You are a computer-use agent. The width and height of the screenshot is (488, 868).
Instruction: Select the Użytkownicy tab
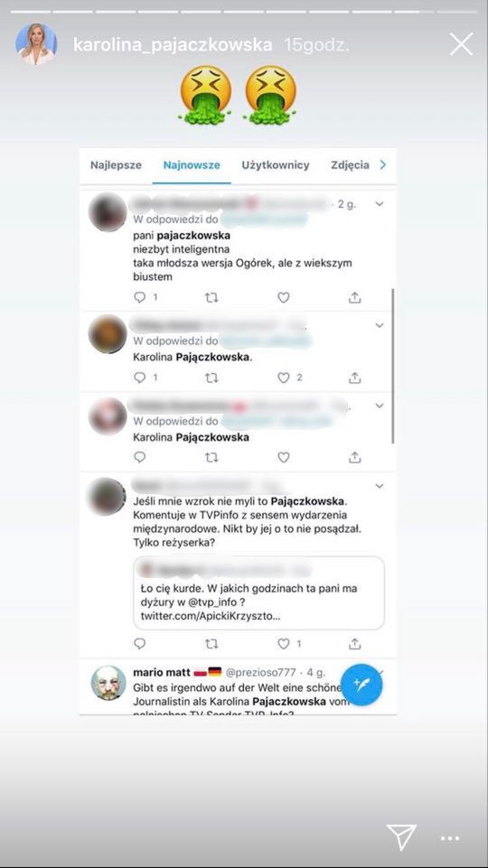pos(276,165)
